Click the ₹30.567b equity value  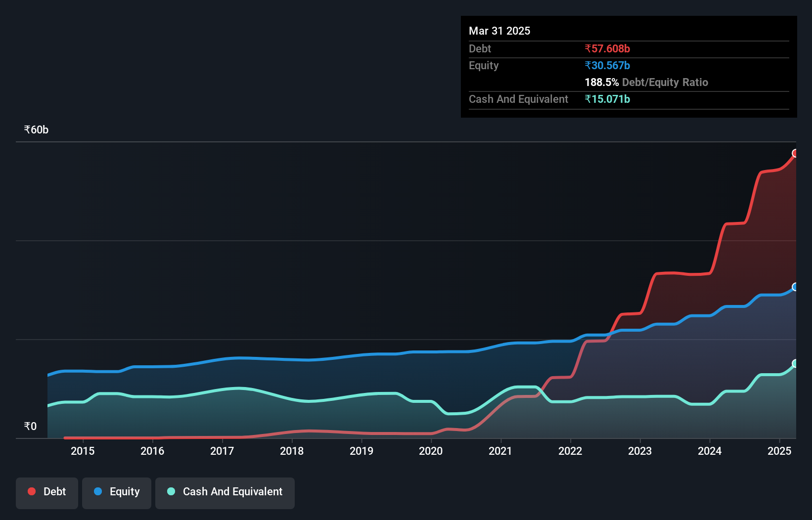607,65
